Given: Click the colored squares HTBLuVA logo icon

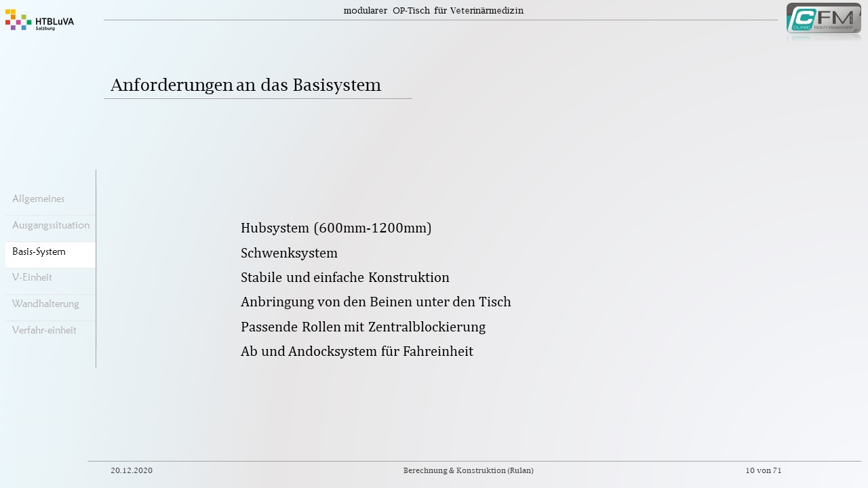Looking at the screenshot, I should point(18,20).
